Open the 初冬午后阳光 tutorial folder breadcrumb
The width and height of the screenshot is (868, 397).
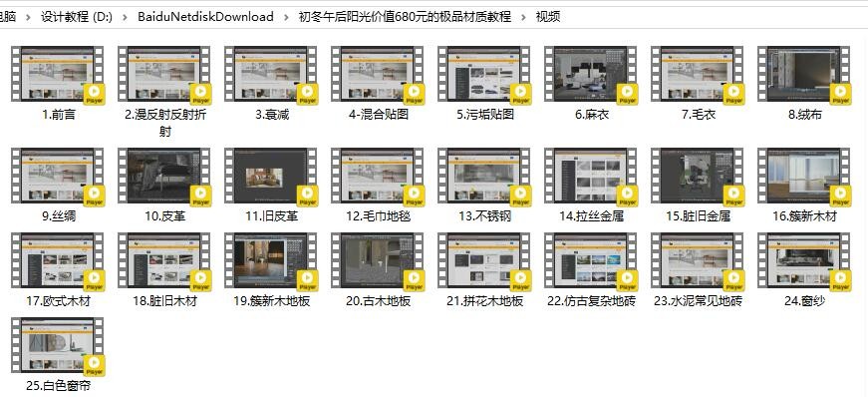405,17
